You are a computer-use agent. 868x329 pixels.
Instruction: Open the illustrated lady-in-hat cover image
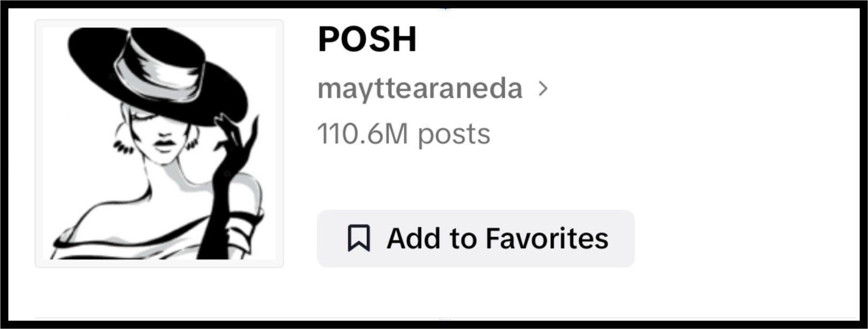point(159,143)
